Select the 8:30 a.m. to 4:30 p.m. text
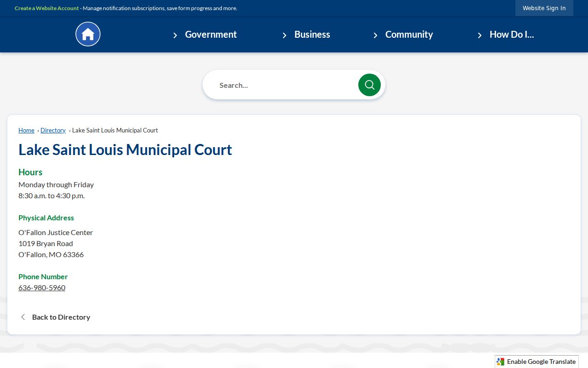 51,195
